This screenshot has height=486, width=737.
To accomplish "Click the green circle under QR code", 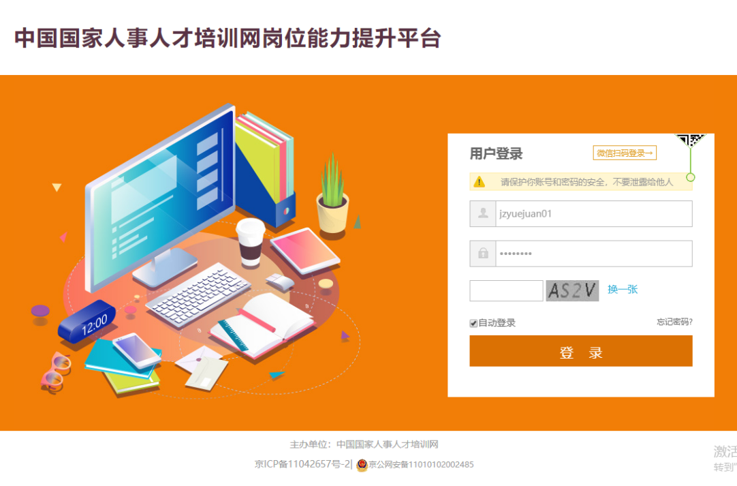I will coord(690,177).
